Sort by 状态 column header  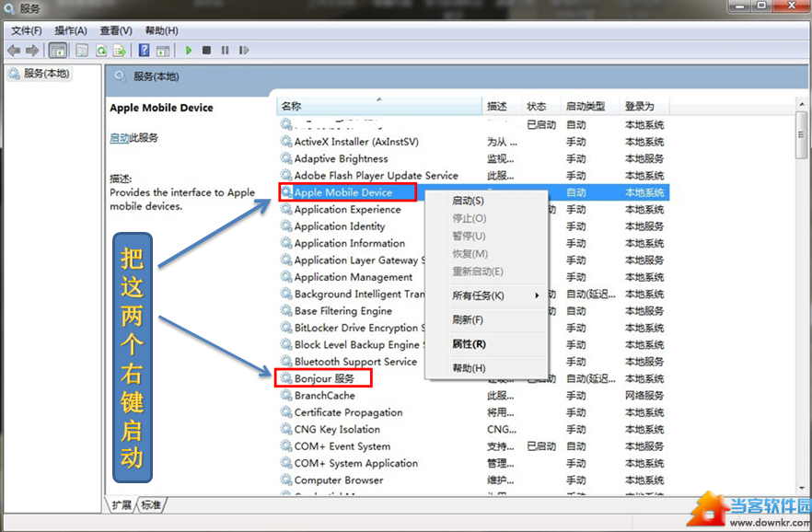point(541,106)
